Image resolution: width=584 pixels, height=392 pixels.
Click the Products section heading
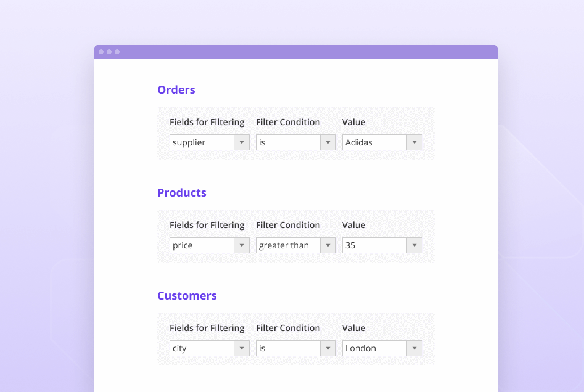182,193
